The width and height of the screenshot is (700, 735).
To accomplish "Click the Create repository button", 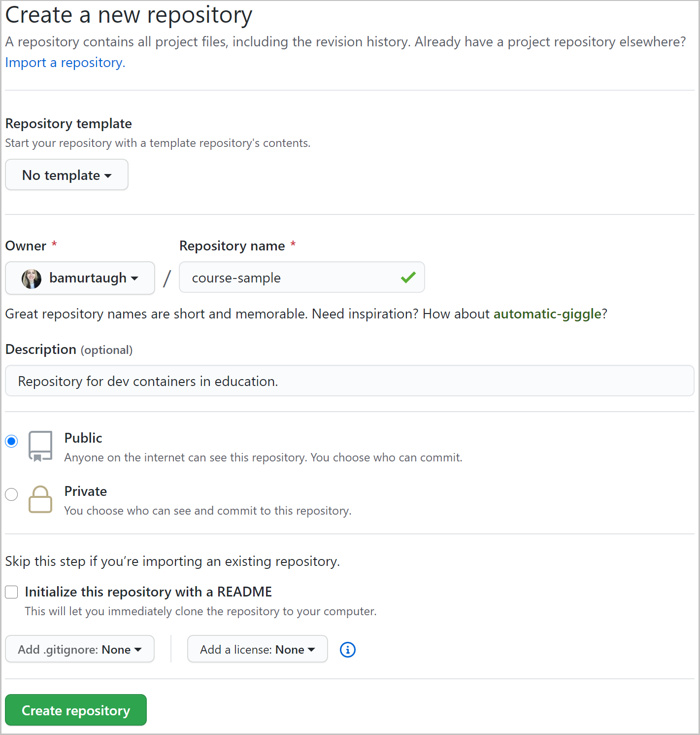I will [x=75, y=710].
